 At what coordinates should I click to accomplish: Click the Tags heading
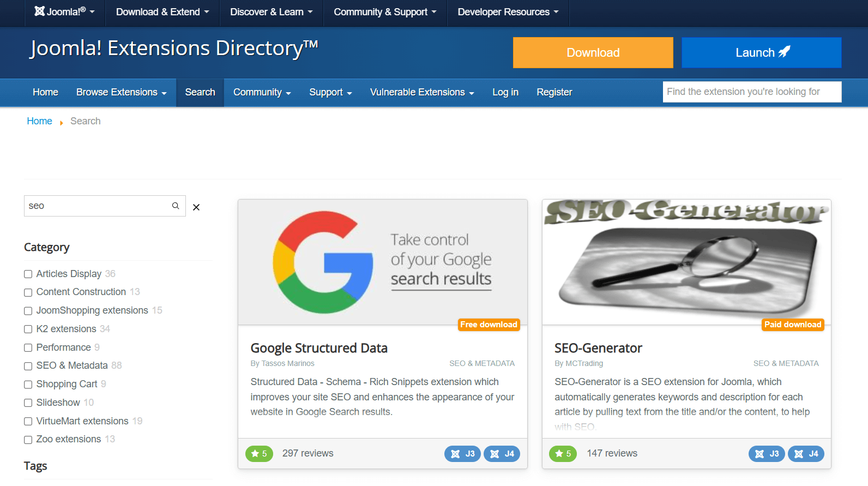point(35,466)
